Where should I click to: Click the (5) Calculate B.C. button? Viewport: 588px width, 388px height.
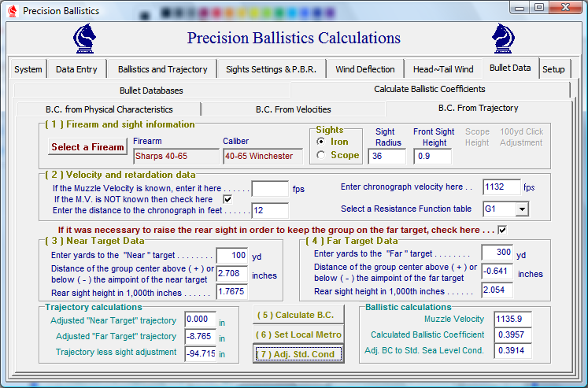pos(298,316)
